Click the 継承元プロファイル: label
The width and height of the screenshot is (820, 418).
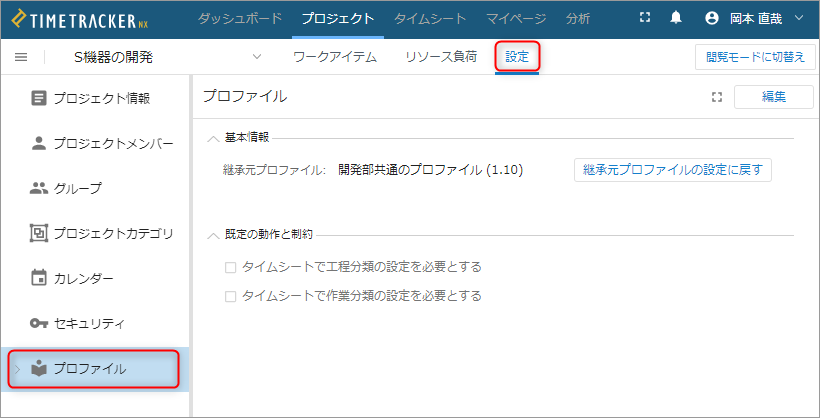[275, 170]
